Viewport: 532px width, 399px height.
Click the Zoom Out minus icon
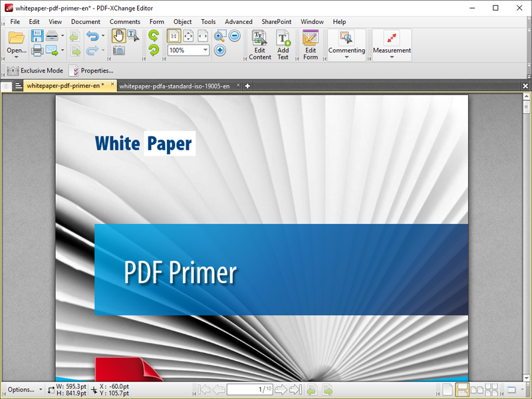[235, 36]
